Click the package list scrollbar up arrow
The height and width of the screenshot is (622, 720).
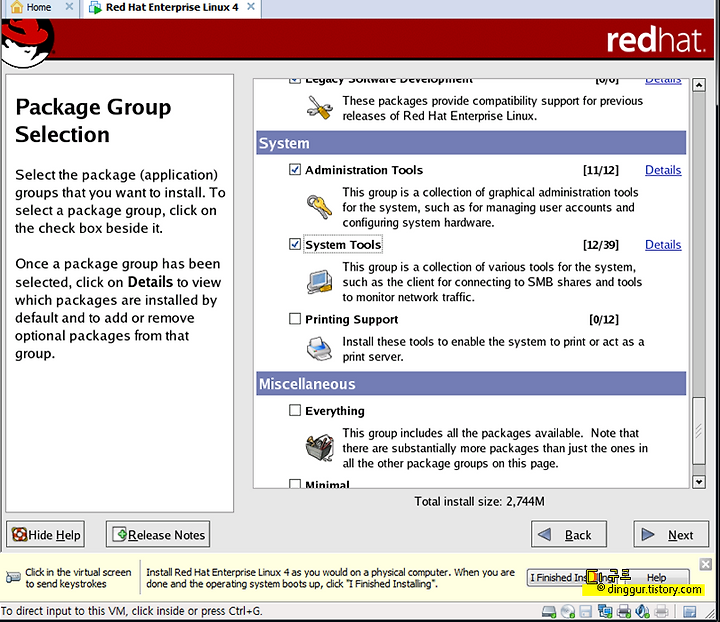(699, 85)
